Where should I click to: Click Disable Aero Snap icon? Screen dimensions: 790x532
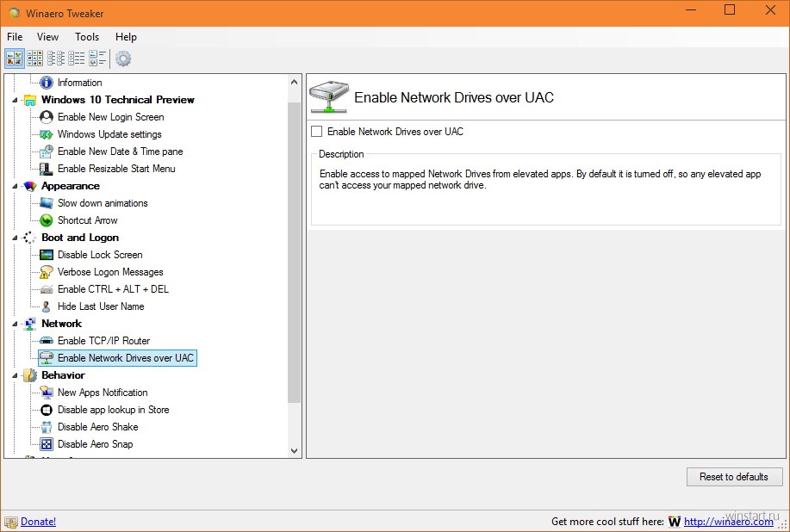pos(47,444)
